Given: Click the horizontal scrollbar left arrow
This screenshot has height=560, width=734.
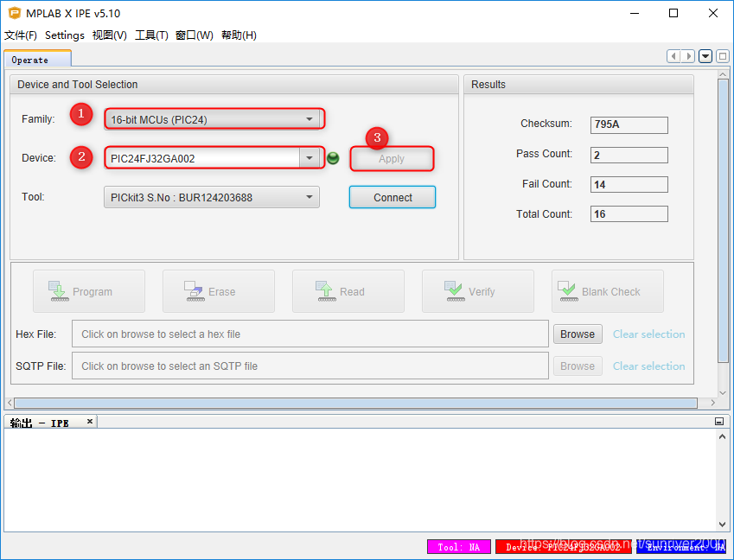Looking at the screenshot, I should (x=10, y=403).
